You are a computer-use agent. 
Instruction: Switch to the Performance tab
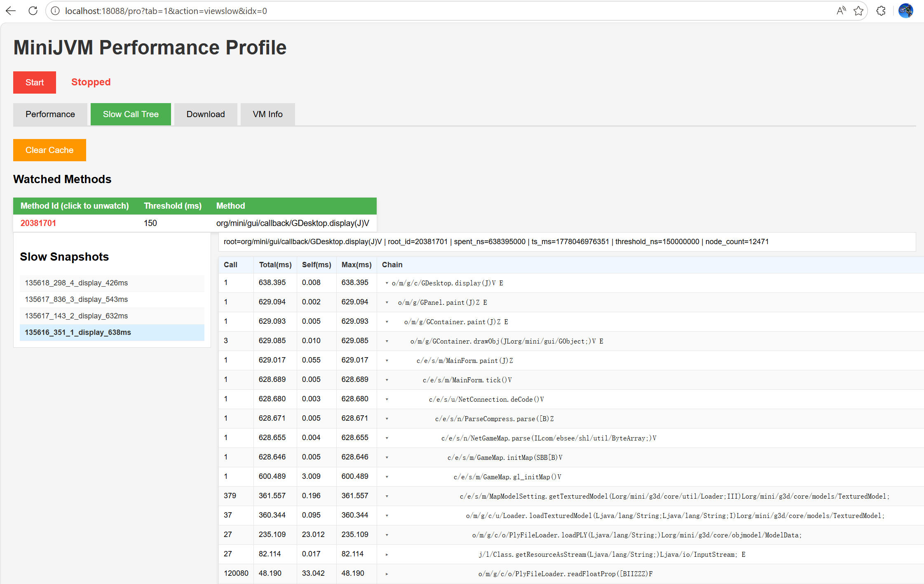point(50,114)
